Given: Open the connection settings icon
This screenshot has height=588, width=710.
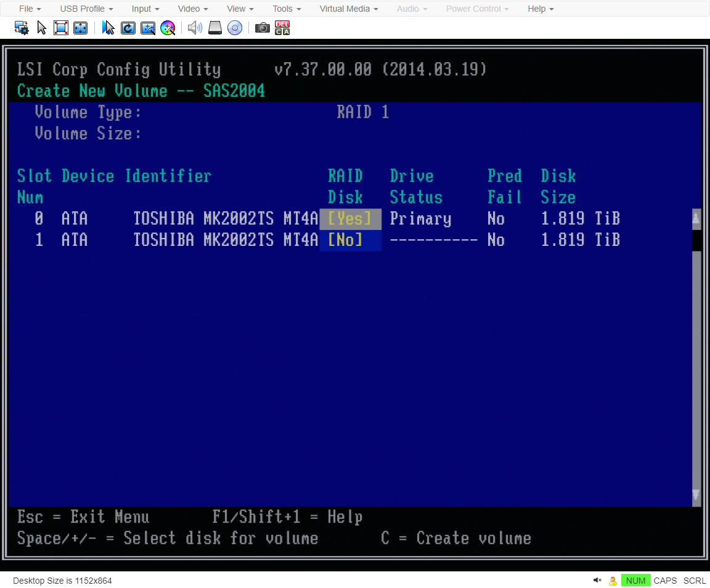Looking at the screenshot, I should [x=22, y=28].
